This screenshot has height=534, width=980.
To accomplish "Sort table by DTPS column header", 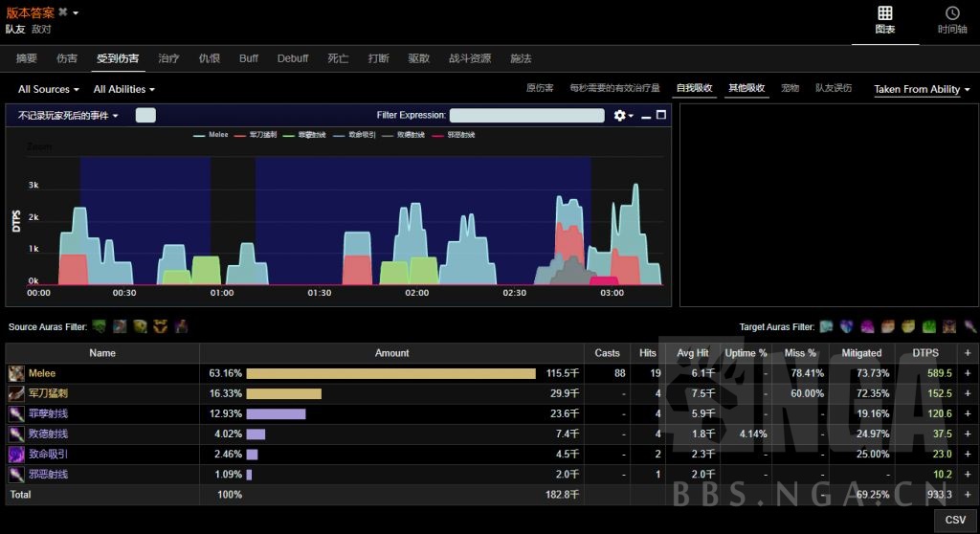I will click(925, 353).
